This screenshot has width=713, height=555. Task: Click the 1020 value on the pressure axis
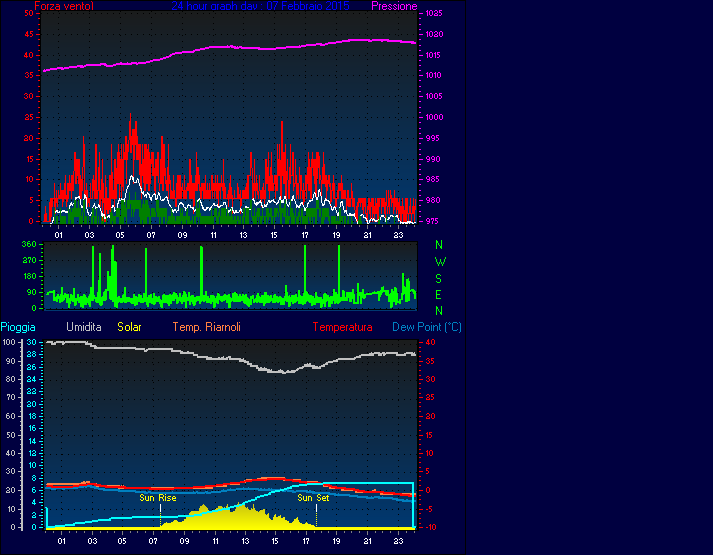(434, 34)
